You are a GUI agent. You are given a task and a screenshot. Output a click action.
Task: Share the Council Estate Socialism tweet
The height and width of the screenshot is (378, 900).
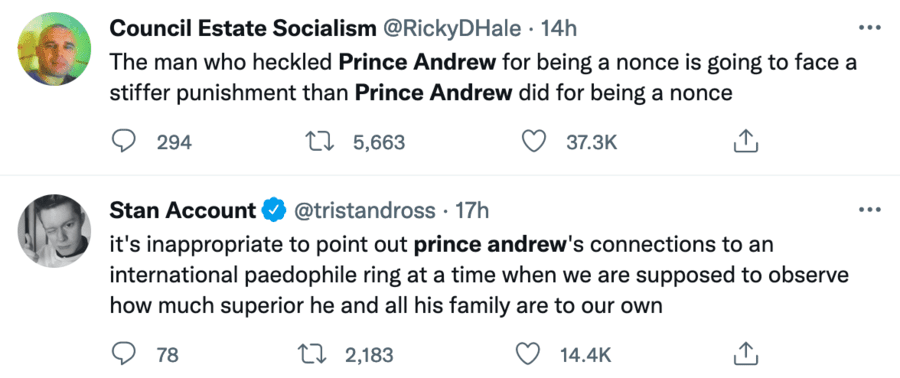coord(746,141)
